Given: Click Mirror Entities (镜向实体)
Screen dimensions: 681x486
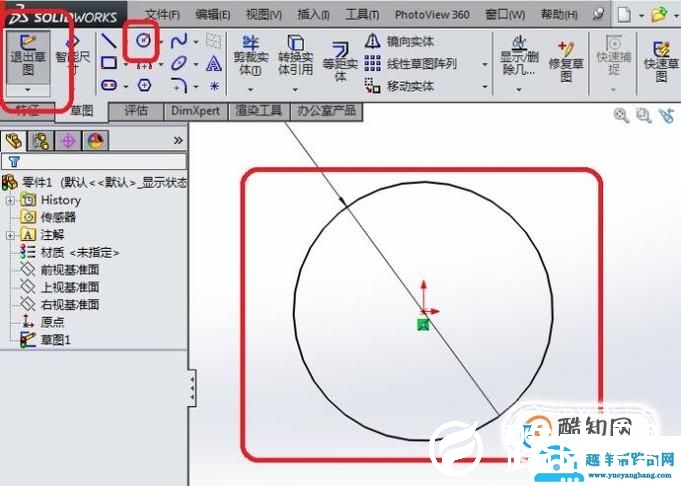Looking at the screenshot, I should (x=400, y=41).
